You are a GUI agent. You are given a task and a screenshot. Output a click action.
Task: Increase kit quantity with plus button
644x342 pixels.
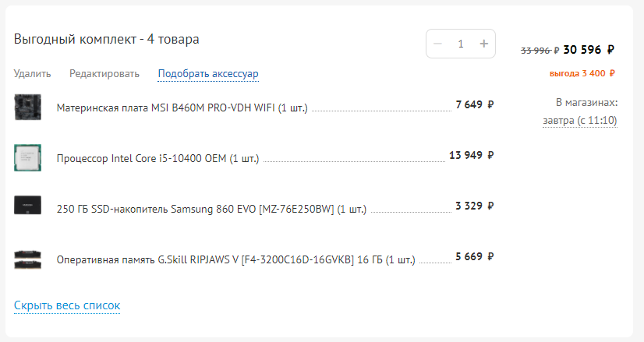click(483, 44)
